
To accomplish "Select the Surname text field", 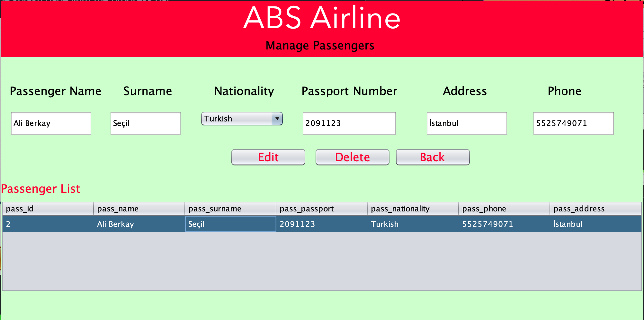I will coord(145,123).
